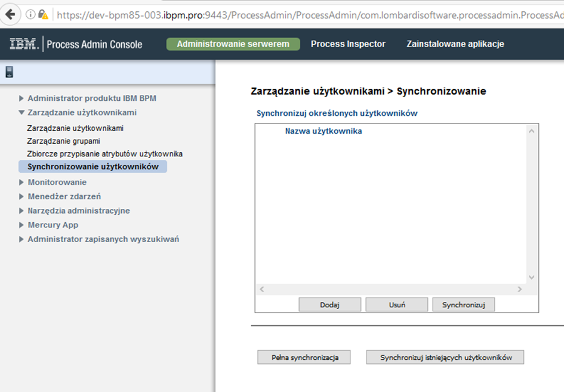
Task: Select Synchronizowanie użytkowników item
Action: [93, 166]
